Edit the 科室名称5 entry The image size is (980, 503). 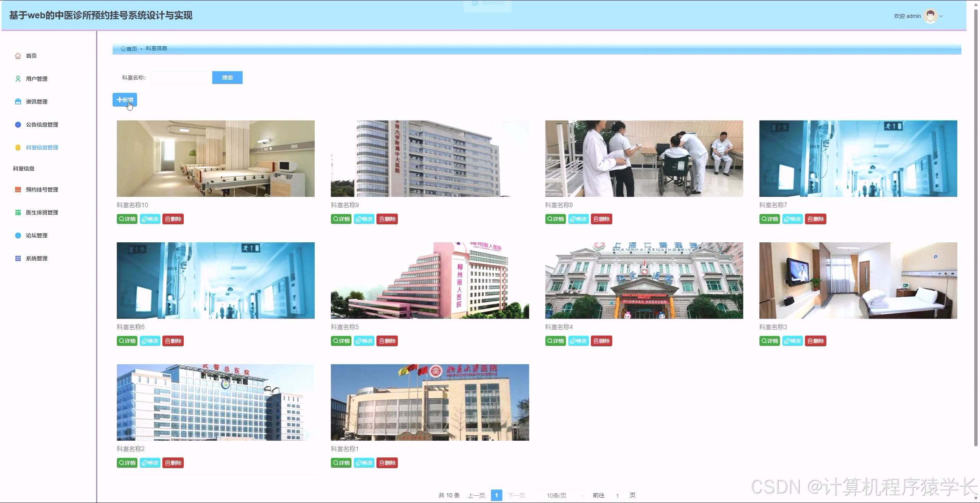click(x=364, y=341)
